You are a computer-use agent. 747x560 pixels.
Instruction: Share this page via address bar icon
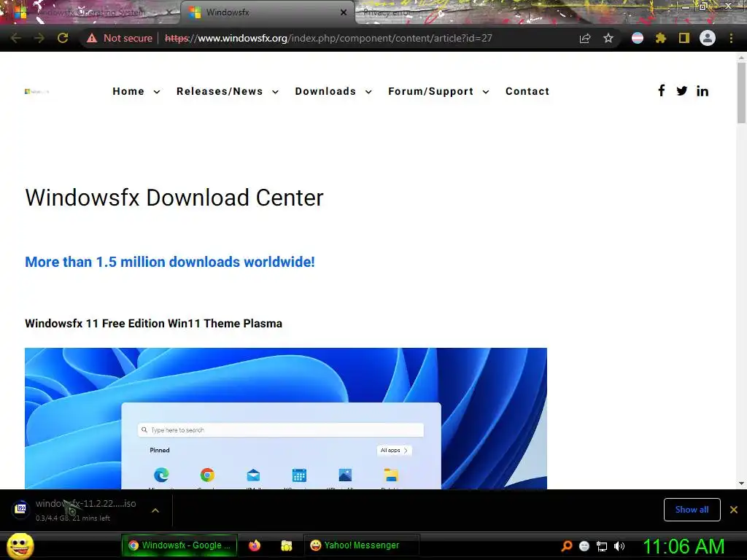point(585,38)
